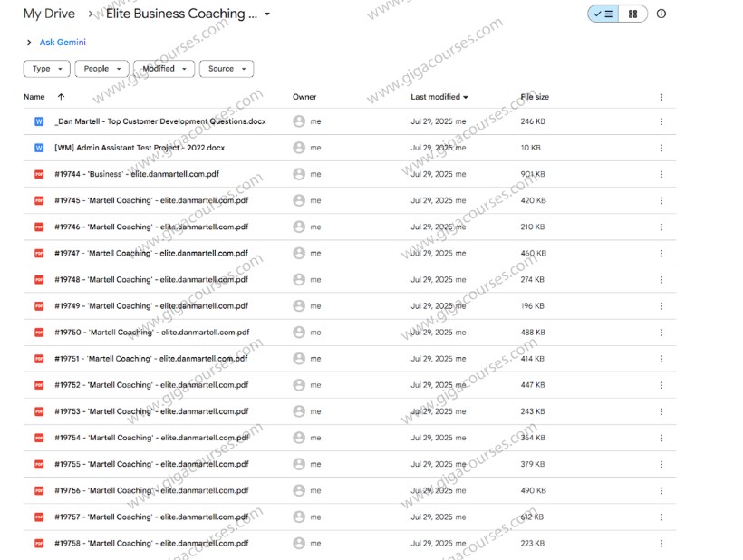The width and height of the screenshot is (743, 560).
Task: Select '#19744 - 'Business' - elite.danmartell.com.pdf'
Action: (137, 174)
